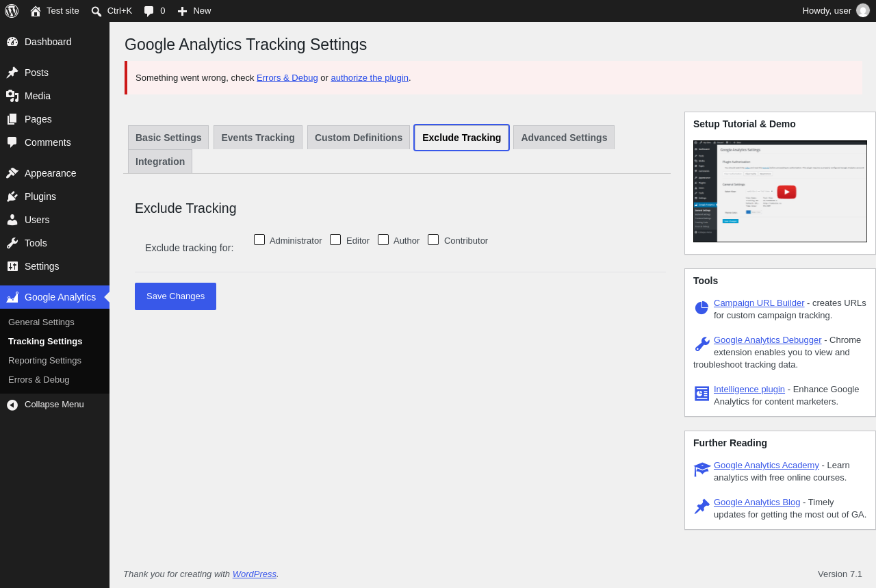Click the Plugins plug icon
Screen dimensions: 876x588
[12, 196]
